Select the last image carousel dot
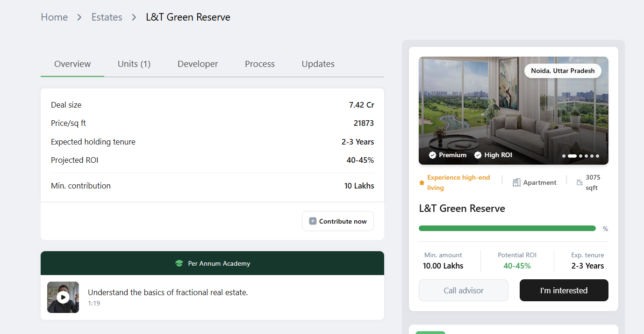This screenshot has height=334, width=644. click(x=597, y=156)
